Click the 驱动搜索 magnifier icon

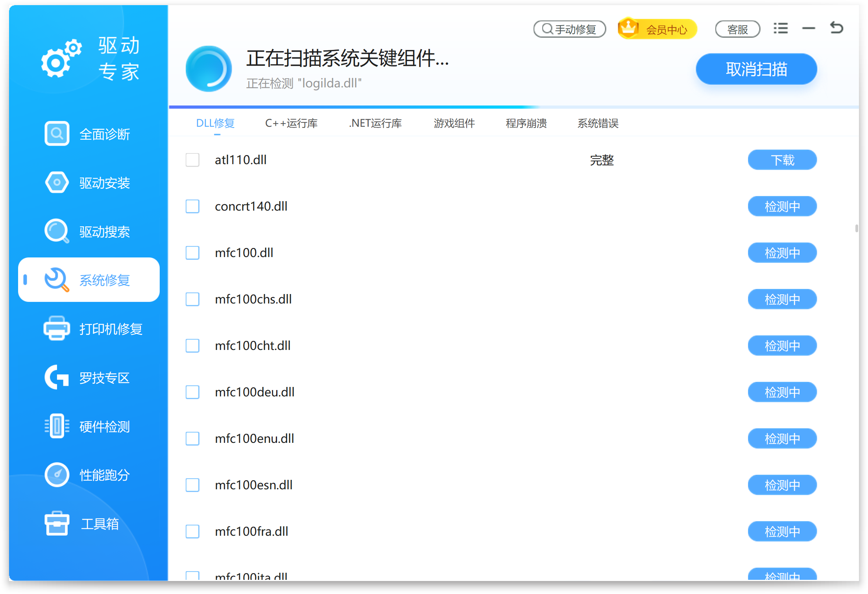[57, 231]
